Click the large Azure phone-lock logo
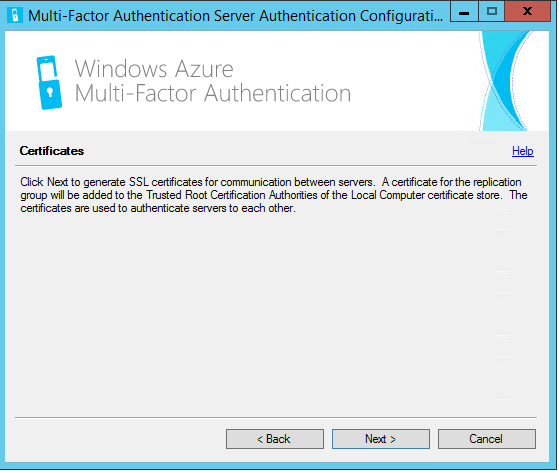Viewport: 559px width, 471px height. click(49, 82)
